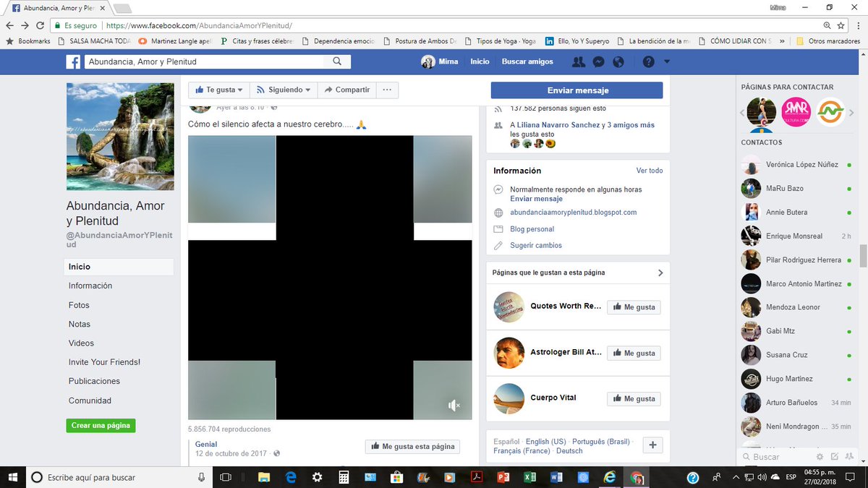Open chat with Verónica López Núñez
Screen dimensions: 868x488
tap(797, 165)
